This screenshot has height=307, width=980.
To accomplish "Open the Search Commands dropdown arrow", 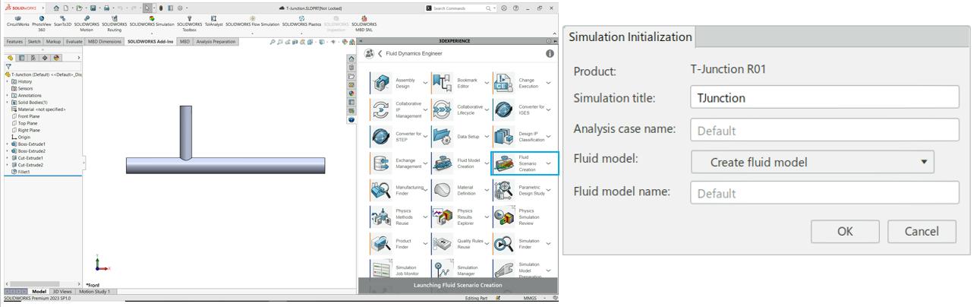I will pyautogui.click(x=494, y=8).
